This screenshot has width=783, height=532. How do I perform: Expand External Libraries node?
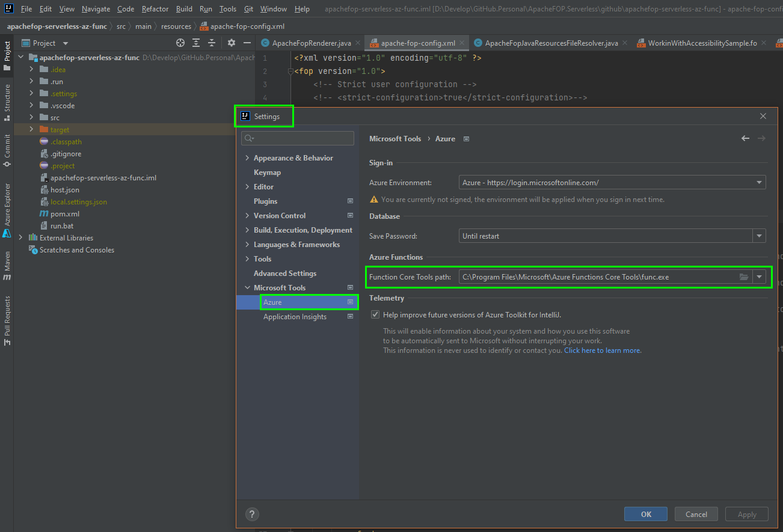[20, 238]
